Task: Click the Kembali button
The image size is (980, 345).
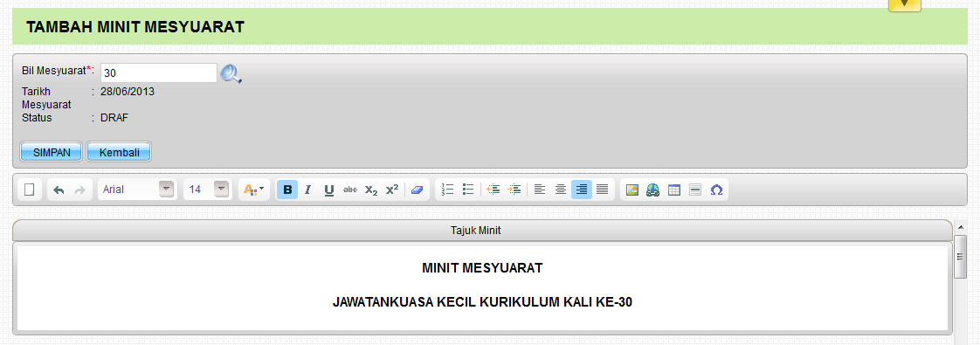Action: (119, 152)
